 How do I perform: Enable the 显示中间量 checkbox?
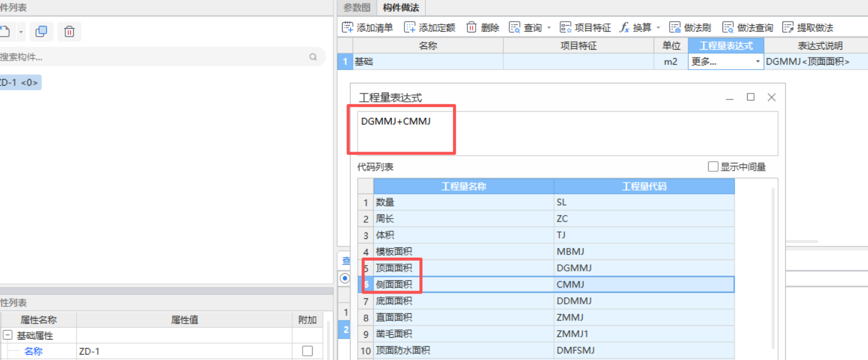point(713,167)
